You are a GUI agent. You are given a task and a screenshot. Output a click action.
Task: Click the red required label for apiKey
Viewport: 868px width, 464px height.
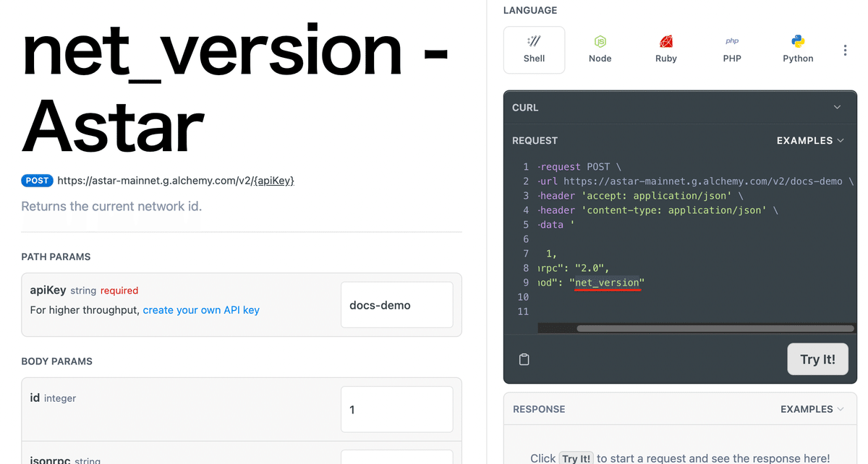(119, 291)
